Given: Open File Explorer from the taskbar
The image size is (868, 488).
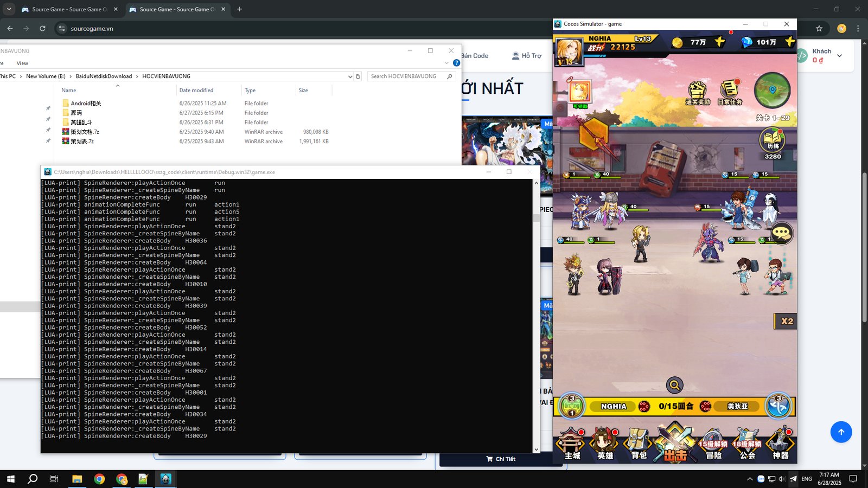Looking at the screenshot, I should 77,479.
